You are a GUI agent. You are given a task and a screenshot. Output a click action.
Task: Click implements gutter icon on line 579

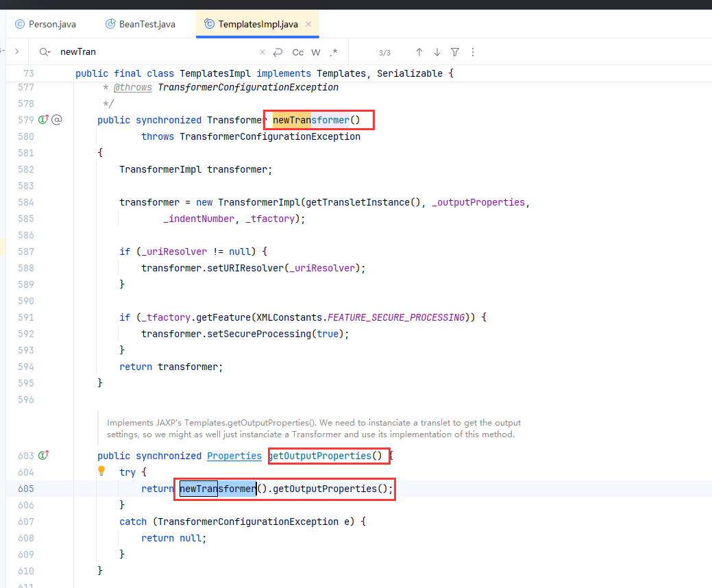click(x=44, y=120)
